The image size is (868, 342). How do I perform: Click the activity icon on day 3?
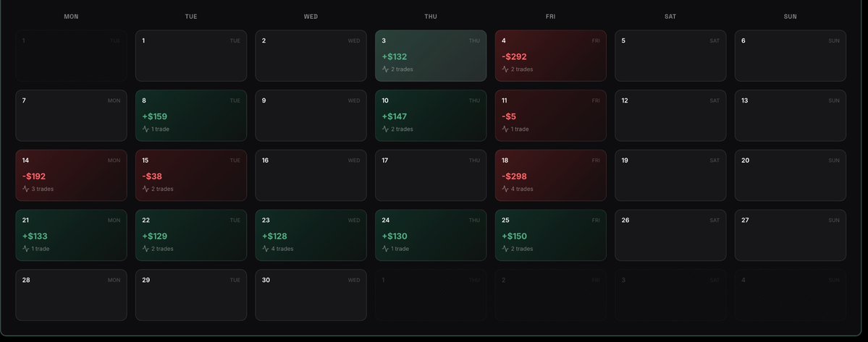point(385,69)
